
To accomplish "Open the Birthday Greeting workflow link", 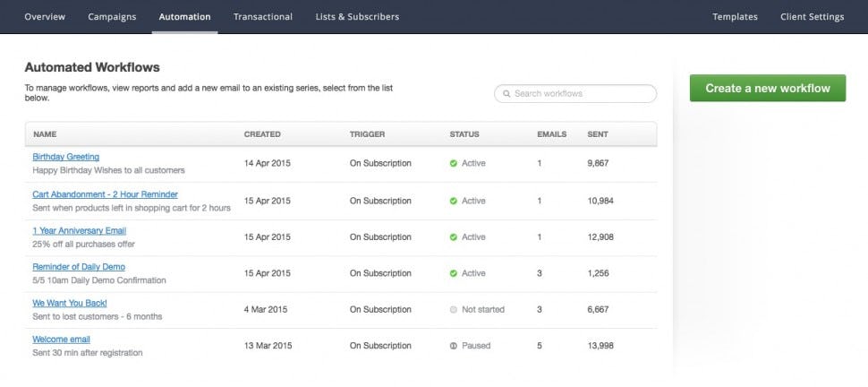I will coord(65,157).
